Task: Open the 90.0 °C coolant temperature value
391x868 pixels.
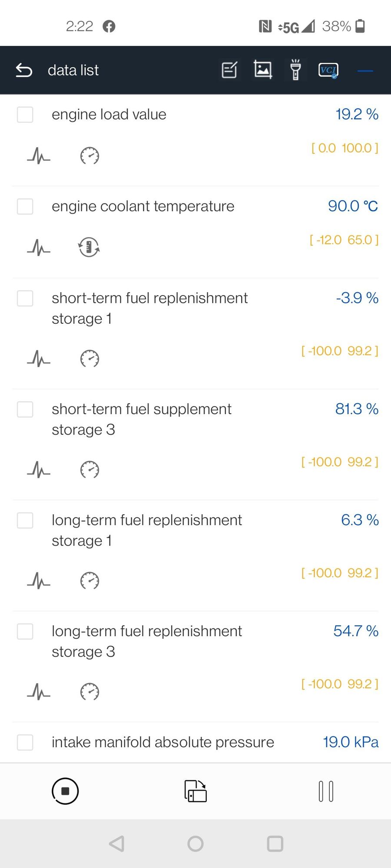Action: pyautogui.click(x=353, y=206)
